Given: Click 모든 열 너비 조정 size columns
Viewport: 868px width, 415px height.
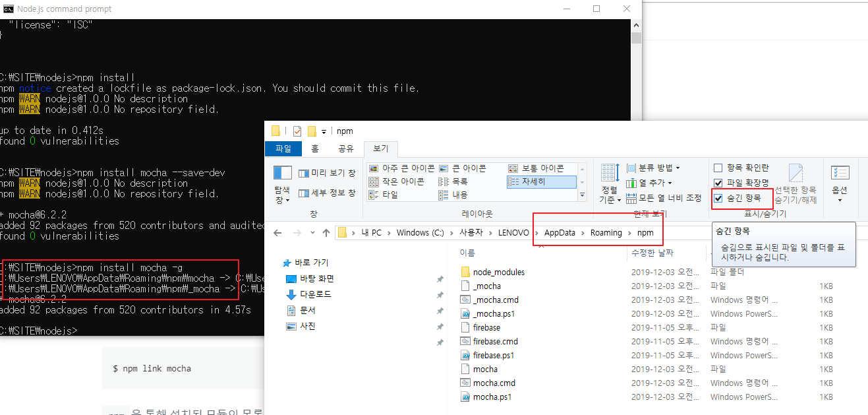Looking at the screenshot, I should (664, 198).
